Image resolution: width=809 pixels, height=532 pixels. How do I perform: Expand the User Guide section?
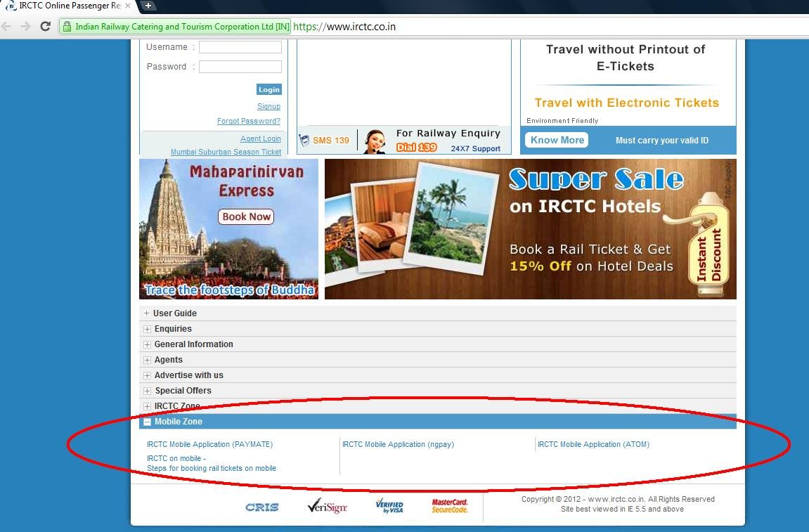[147, 313]
